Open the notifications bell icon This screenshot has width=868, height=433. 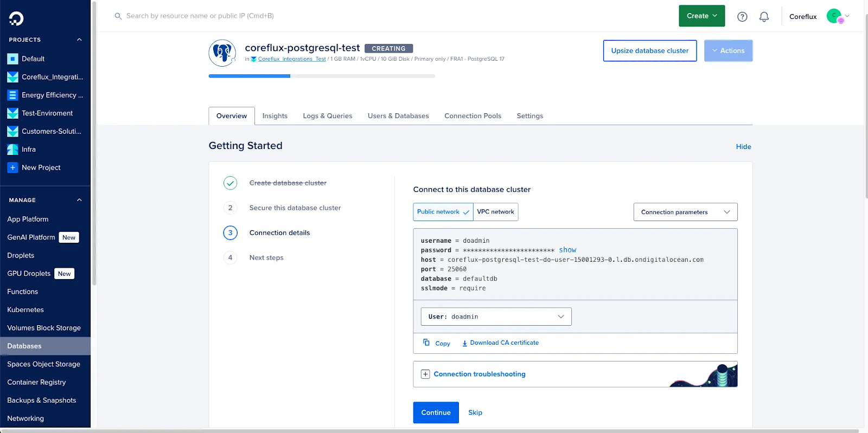click(x=764, y=17)
